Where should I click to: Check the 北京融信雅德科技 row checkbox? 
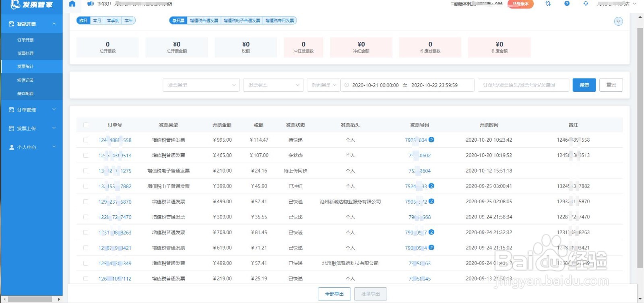pyautogui.click(x=86, y=263)
